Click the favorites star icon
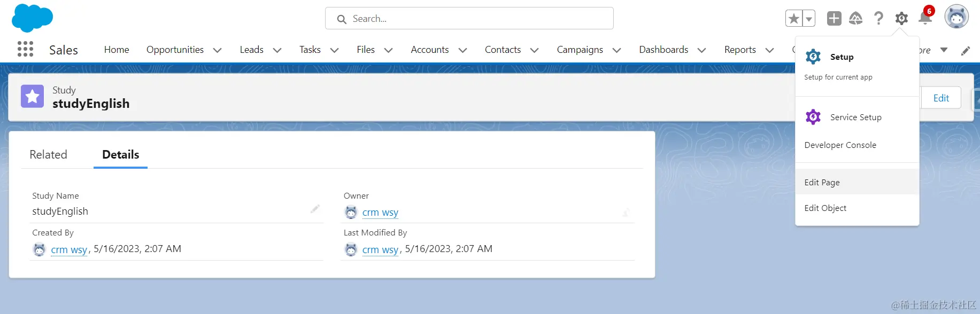 794,19
